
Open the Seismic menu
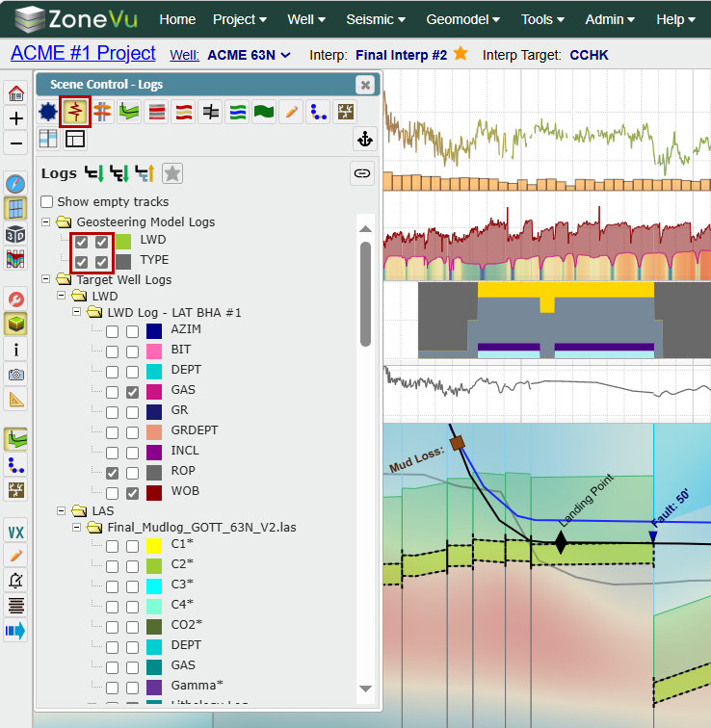[376, 19]
